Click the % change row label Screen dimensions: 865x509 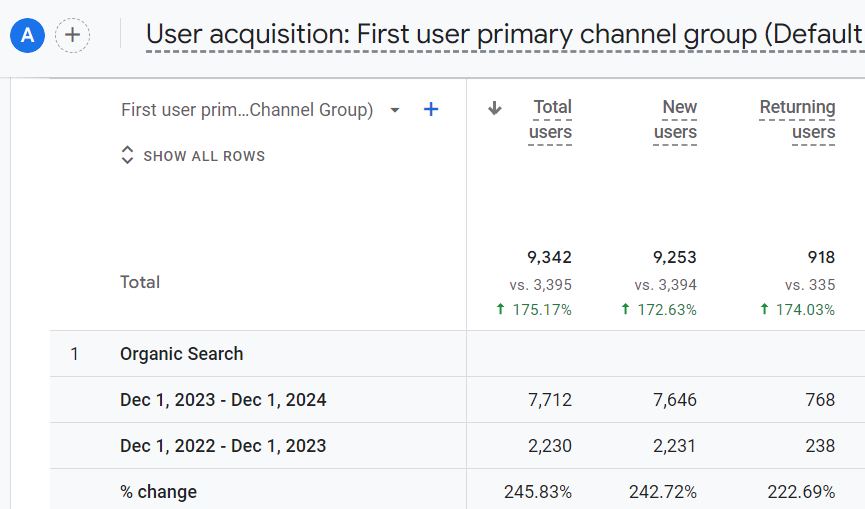click(x=159, y=492)
